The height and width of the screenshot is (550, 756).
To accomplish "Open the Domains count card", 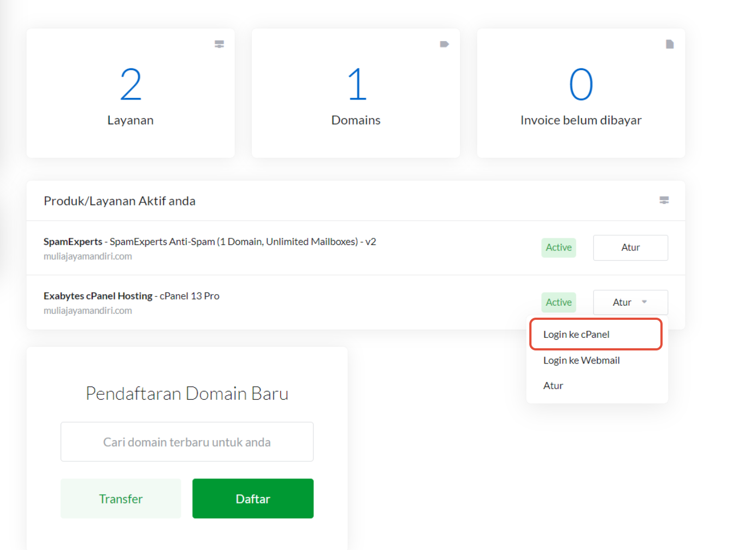I will [x=356, y=93].
